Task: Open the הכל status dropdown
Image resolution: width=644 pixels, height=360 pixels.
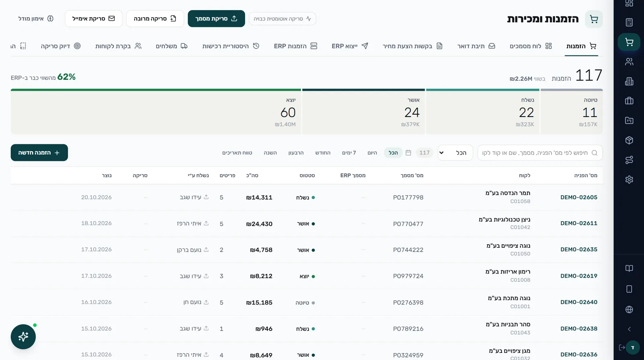Action: 455,153
